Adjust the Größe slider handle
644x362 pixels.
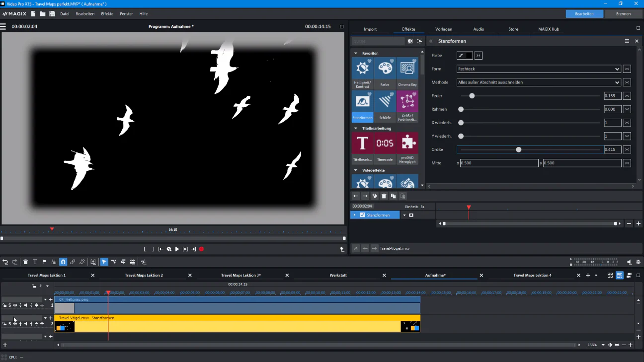tap(519, 149)
